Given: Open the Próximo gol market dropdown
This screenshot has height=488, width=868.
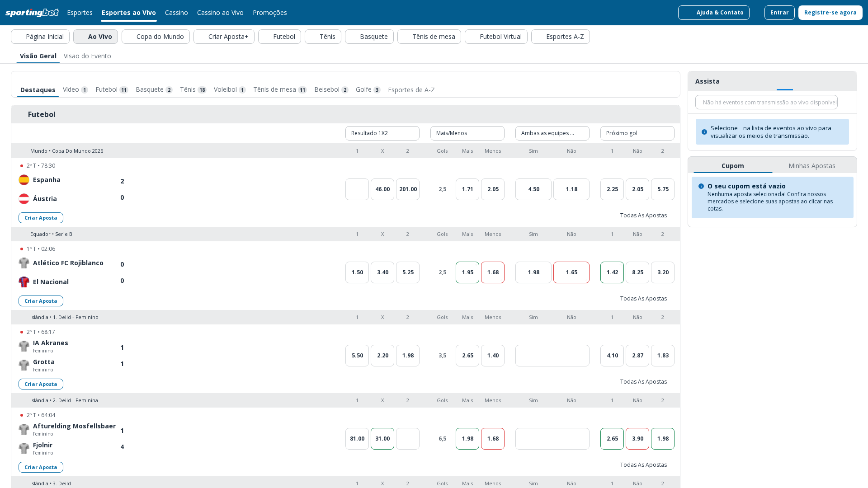Looking at the screenshot, I should (637, 133).
